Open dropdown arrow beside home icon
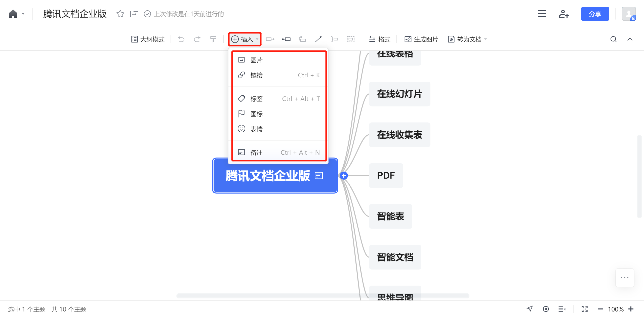Screen dimensions: 644x317 tap(23, 14)
